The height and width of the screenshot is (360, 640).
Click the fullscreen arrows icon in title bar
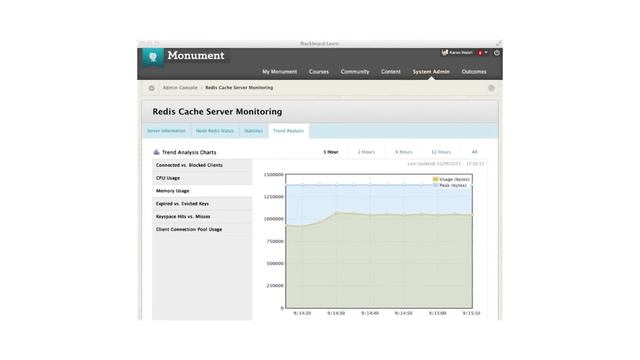click(498, 43)
